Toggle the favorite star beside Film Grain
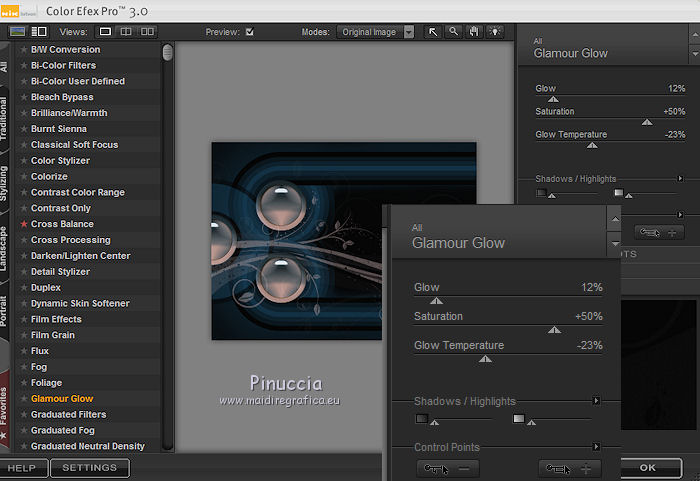This screenshot has height=481, width=700. (24, 335)
